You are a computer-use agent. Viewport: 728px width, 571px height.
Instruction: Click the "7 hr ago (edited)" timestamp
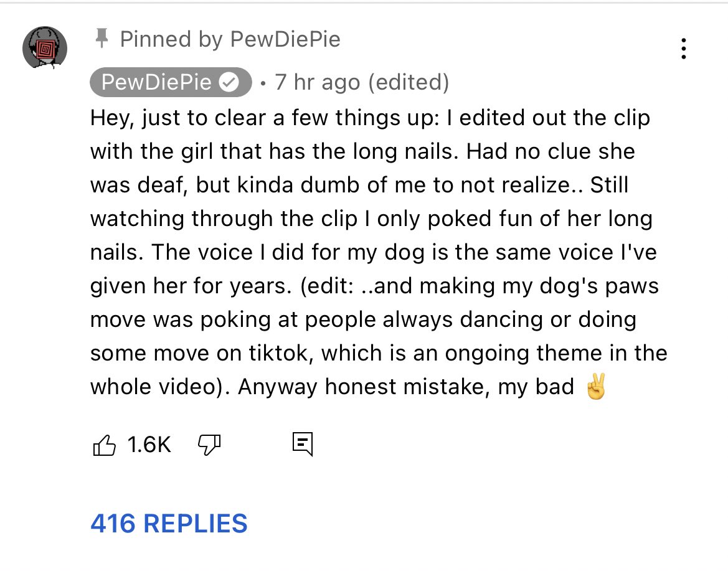click(x=361, y=83)
